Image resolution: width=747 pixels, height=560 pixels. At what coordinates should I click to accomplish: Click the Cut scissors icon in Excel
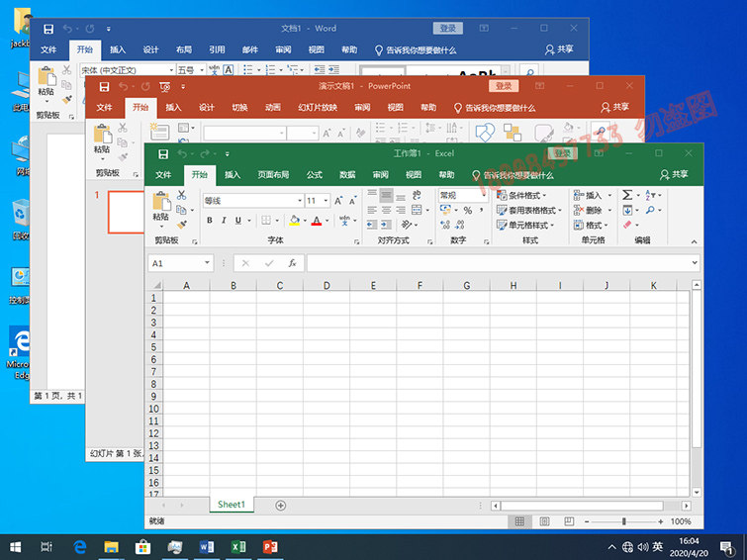(x=181, y=195)
